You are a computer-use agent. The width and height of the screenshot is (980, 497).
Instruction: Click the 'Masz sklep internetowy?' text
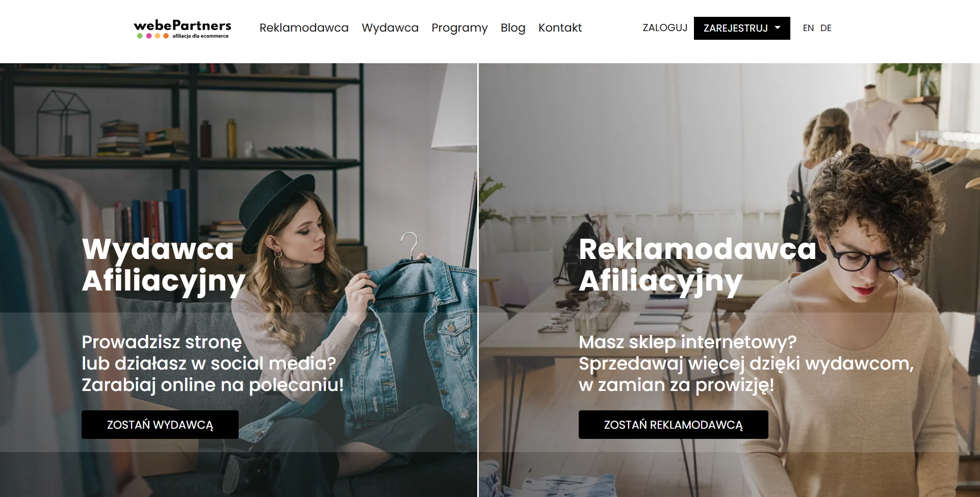pos(687,342)
